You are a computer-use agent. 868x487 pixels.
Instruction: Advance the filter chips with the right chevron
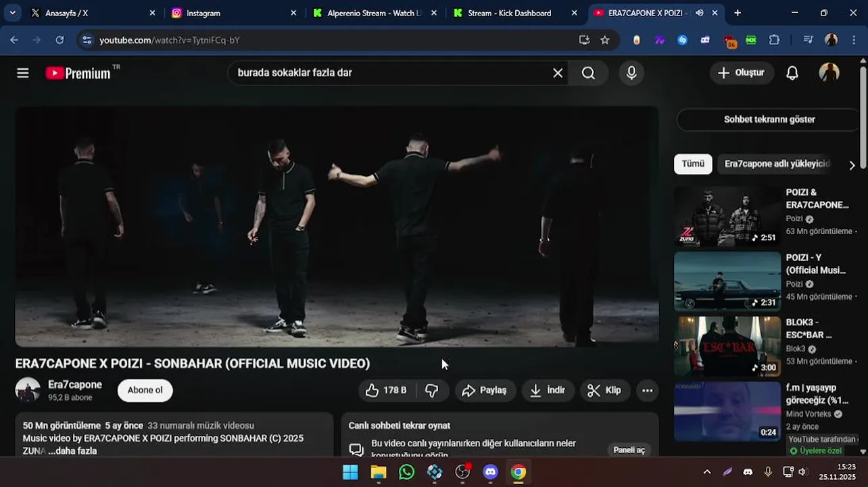[x=852, y=165]
